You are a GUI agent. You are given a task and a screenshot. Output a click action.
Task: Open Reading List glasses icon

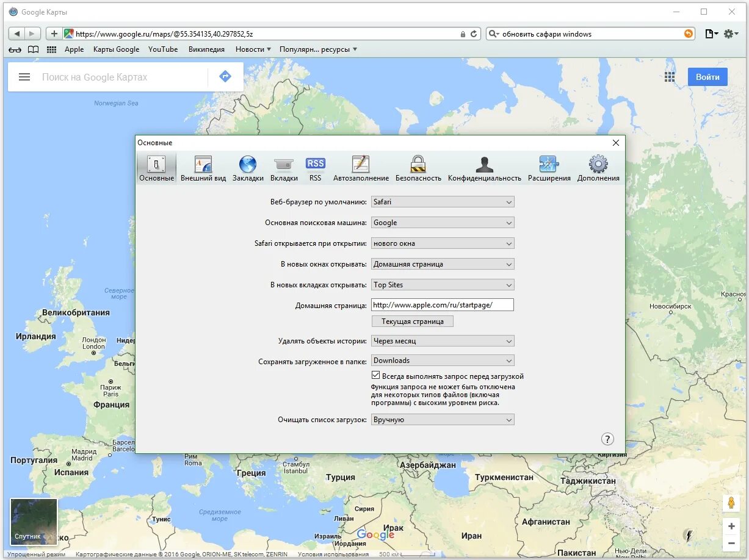point(15,49)
